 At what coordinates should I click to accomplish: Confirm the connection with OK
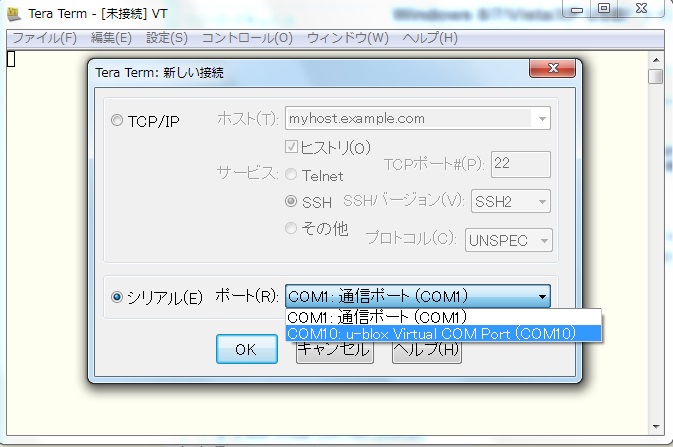click(x=247, y=349)
